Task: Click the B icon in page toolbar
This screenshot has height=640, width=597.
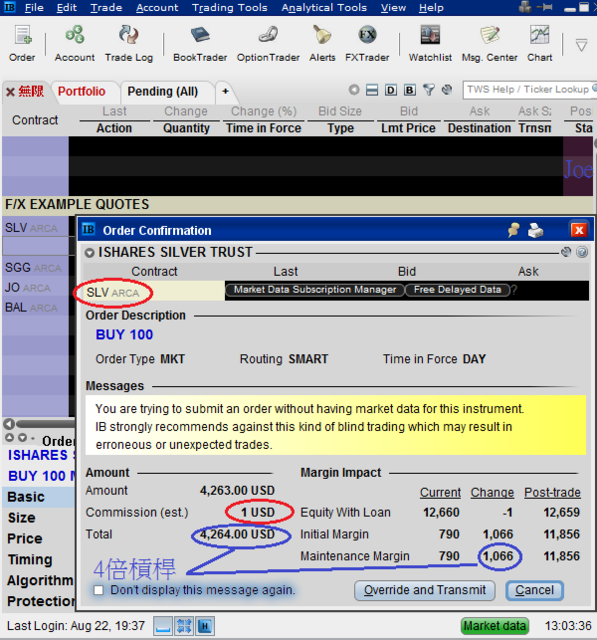Action: 409,90
